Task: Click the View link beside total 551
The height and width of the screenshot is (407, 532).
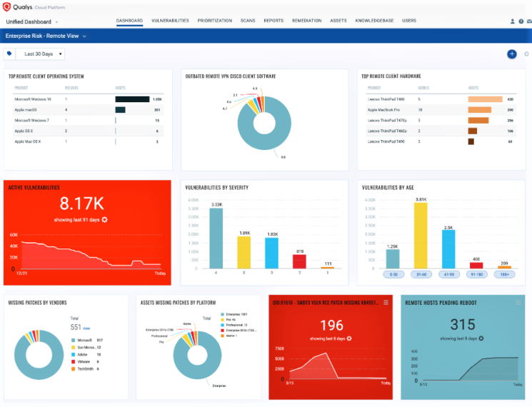Action: tap(86, 328)
